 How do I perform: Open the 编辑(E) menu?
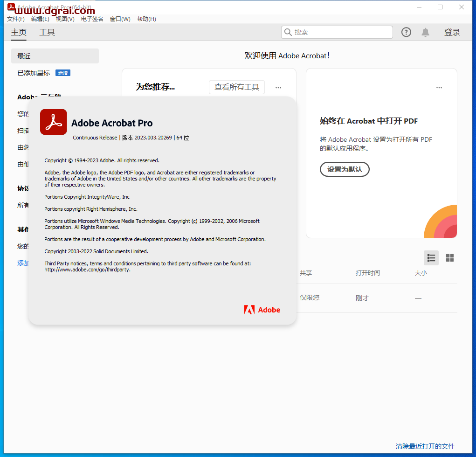point(40,19)
